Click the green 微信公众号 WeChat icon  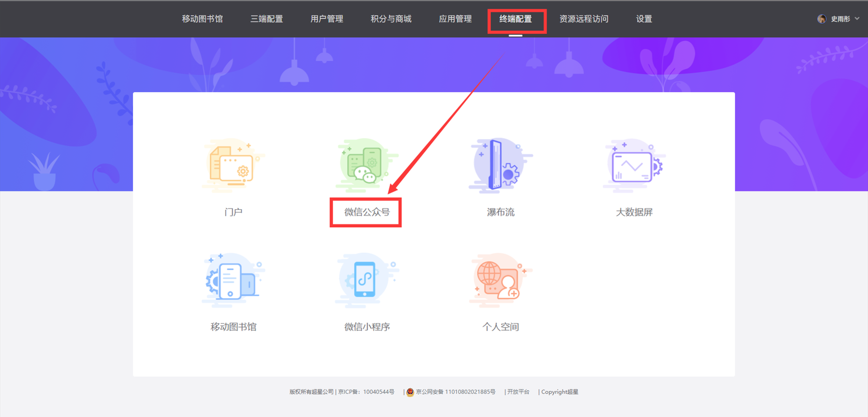pyautogui.click(x=366, y=166)
